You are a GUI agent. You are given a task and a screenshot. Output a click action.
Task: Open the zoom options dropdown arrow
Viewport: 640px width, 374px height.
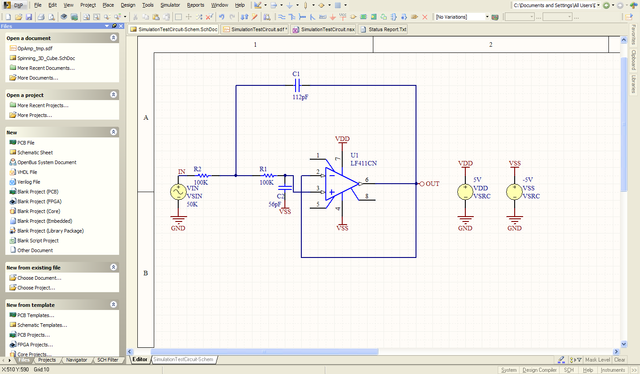(125, 17)
